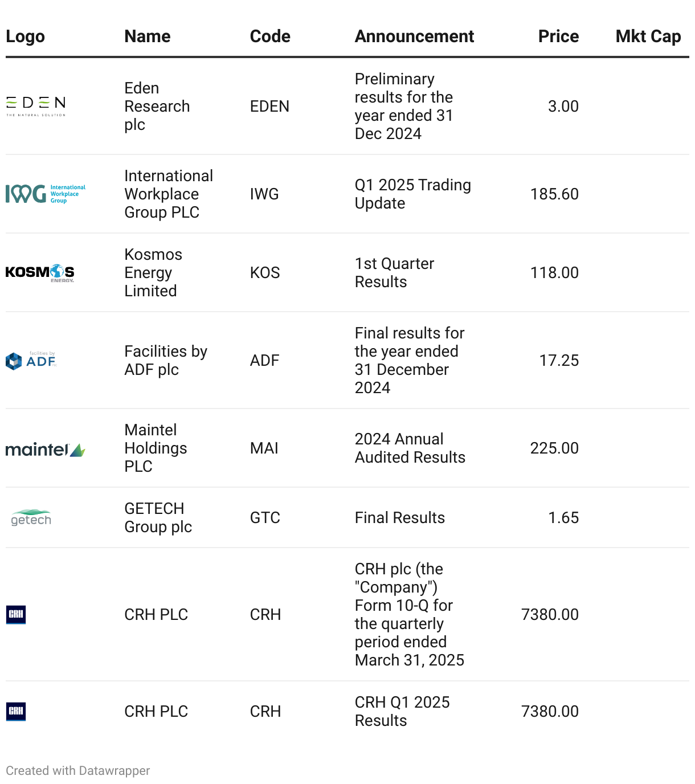Click the MAI ticker code

pos(264,448)
